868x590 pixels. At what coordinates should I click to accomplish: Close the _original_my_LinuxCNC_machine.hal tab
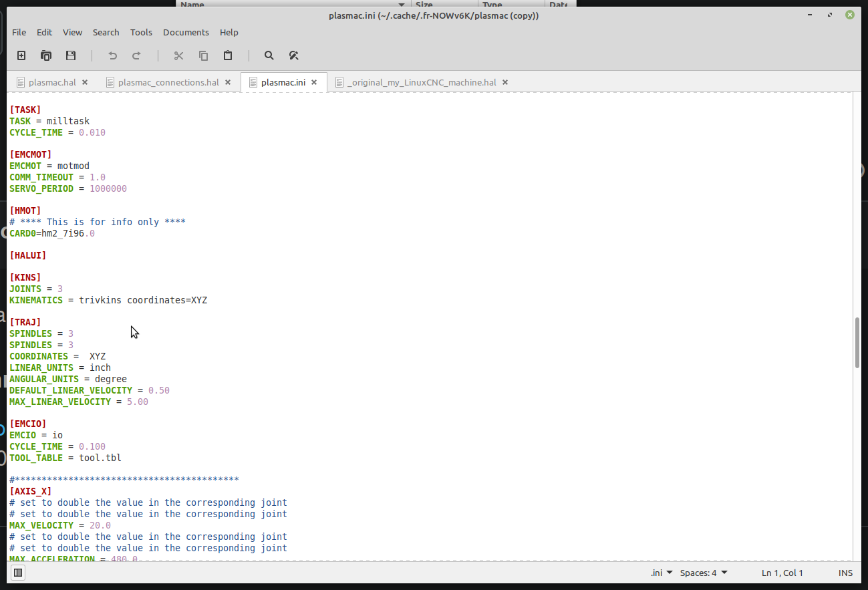[x=505, y=83]
